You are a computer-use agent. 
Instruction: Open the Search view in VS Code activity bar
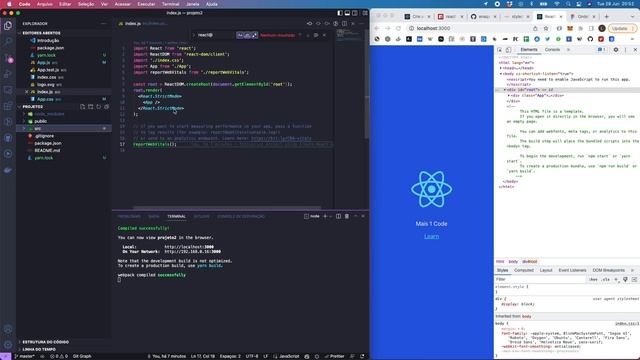[x=8, y=41]
